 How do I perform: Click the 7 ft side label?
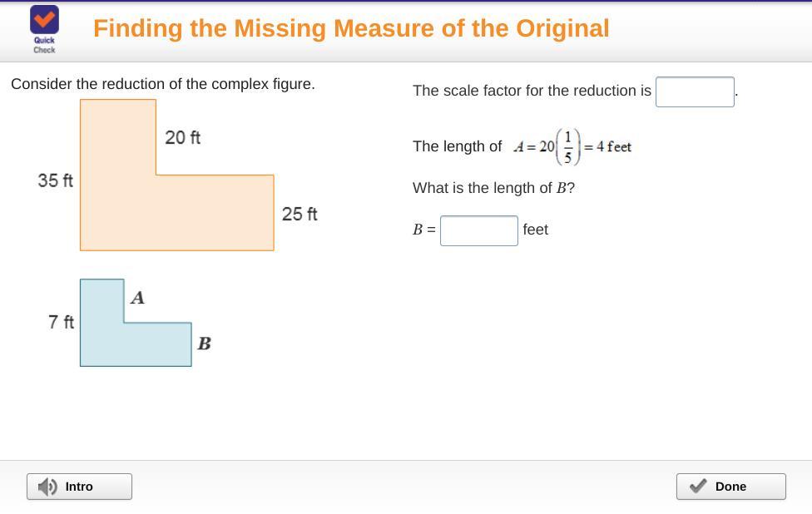[x=61, y=322]
